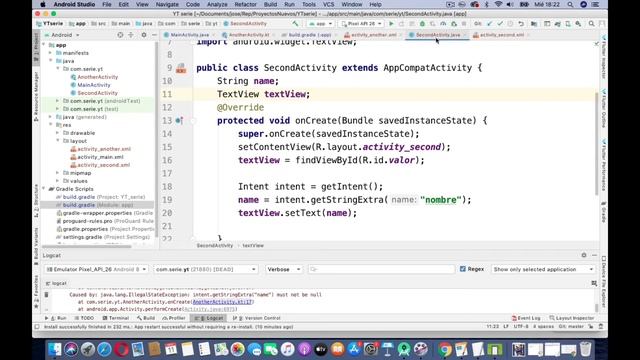Open Project panel gear settings
The width and height of the screenshot is (640, 360).
coord(144,35)
